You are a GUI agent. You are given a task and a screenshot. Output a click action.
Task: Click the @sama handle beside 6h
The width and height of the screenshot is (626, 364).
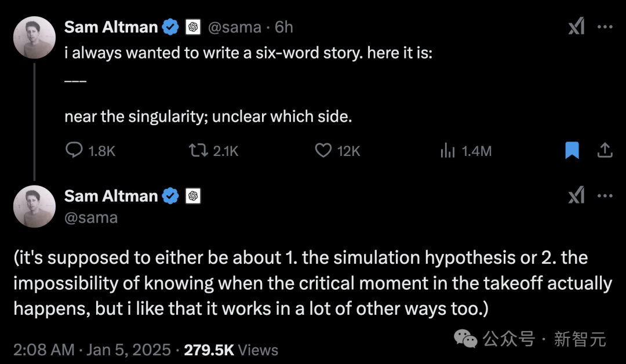235,27
